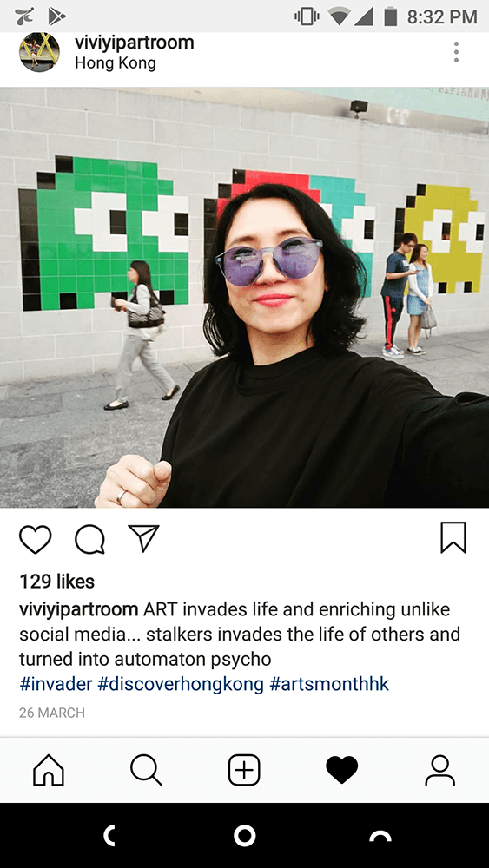The image size is (489, 868).
Task: Share post using the paper plane icon
Action: [143, 537]
